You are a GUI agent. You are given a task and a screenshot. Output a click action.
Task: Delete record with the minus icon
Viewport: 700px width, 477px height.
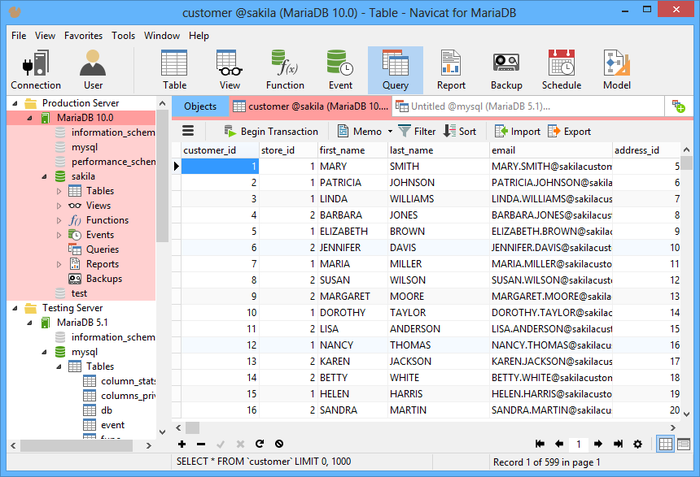pos(201,444)
